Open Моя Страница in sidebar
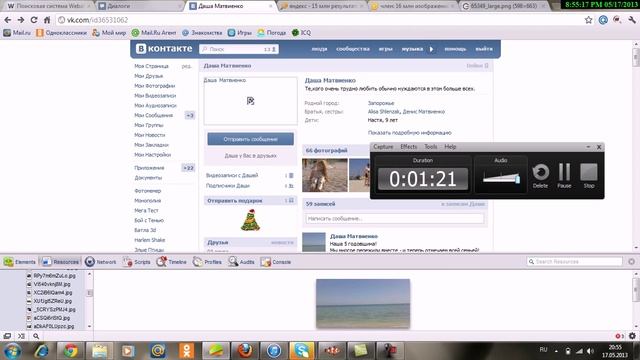640x360 pixels. pyautogui.click(x=151, y=66)
